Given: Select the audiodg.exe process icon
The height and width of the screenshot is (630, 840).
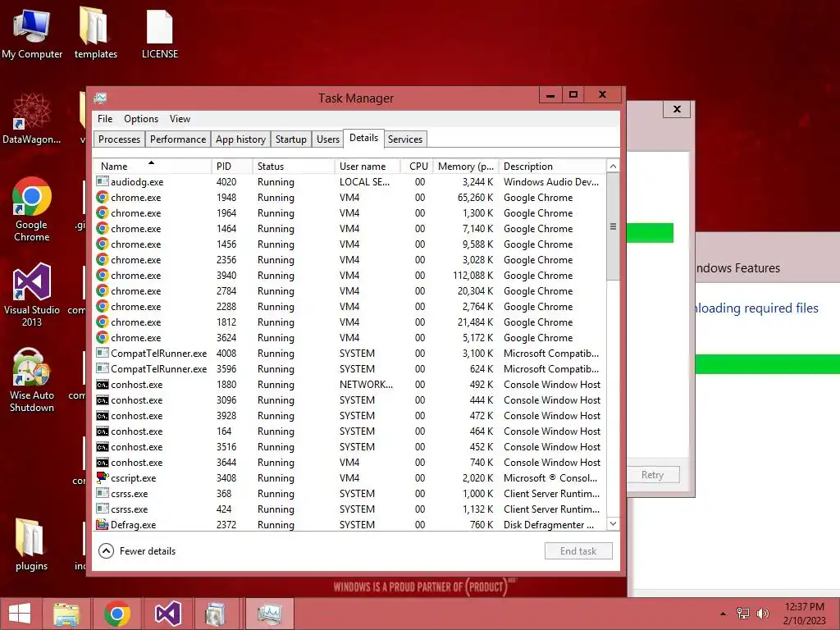Looking at the screenshot, I should tap(103, 181).
